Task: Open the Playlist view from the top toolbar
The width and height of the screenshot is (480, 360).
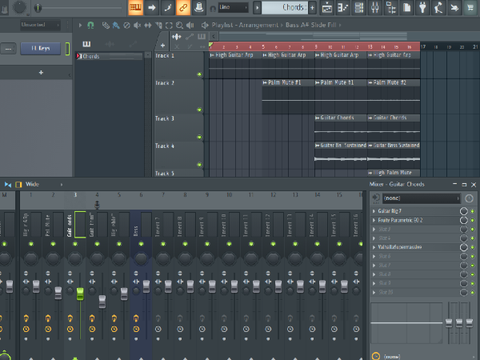Action: pyautogui.click(x=327, y=7)
